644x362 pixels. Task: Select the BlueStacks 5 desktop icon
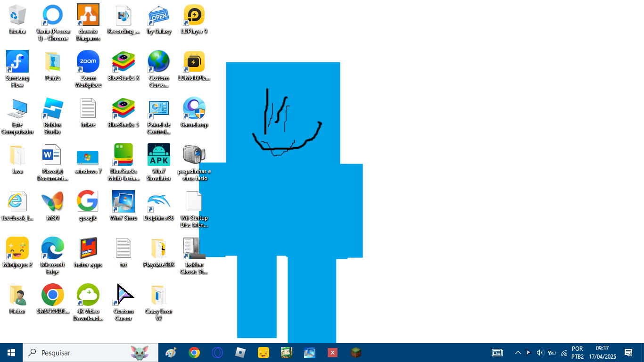tap(124, 113)
